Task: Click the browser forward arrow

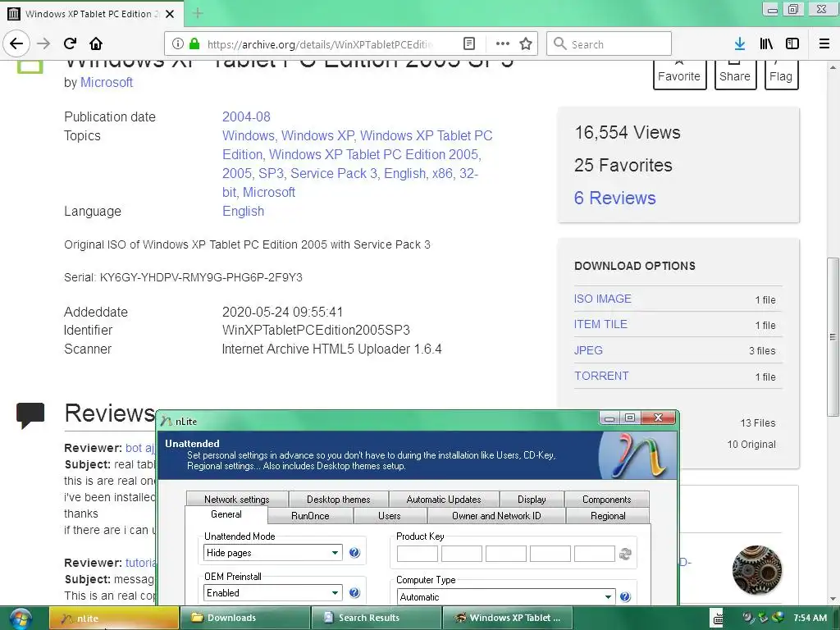Action: point(44,43)
